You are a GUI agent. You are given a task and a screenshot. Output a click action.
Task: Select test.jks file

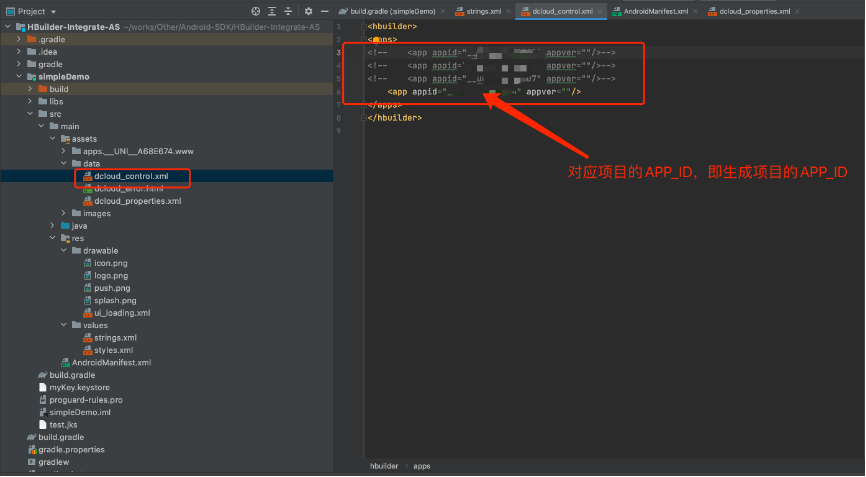[63, 425]
